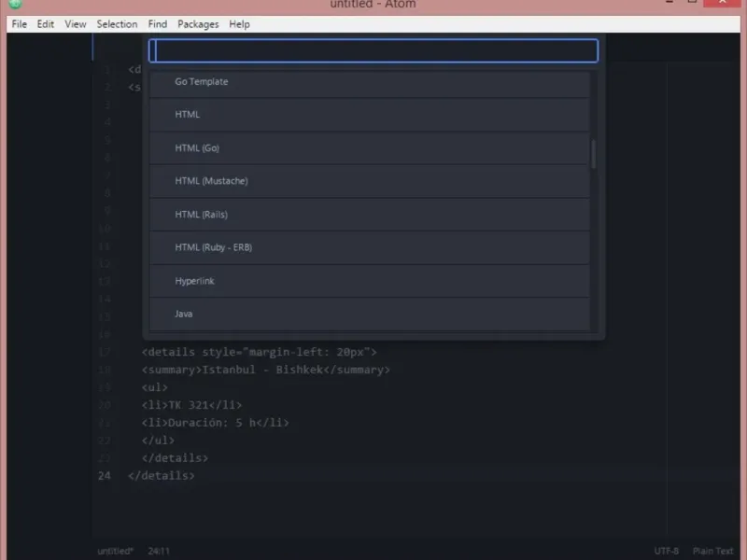Open the Selection menu

click(117, 24)
